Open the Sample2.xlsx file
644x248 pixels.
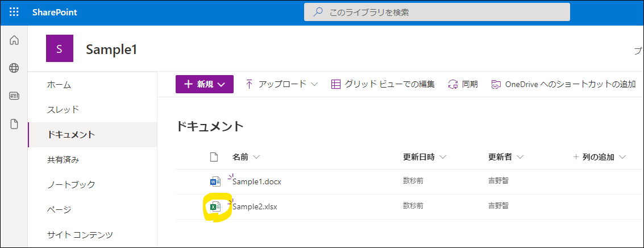pyautogui.click(x=255, y=206)
